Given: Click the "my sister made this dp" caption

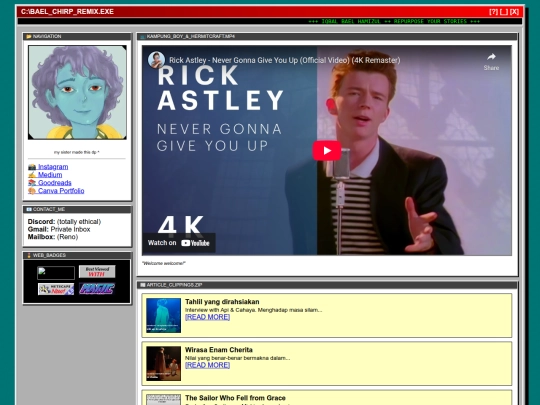Looking at the screenshot, I should coord(76,152).
